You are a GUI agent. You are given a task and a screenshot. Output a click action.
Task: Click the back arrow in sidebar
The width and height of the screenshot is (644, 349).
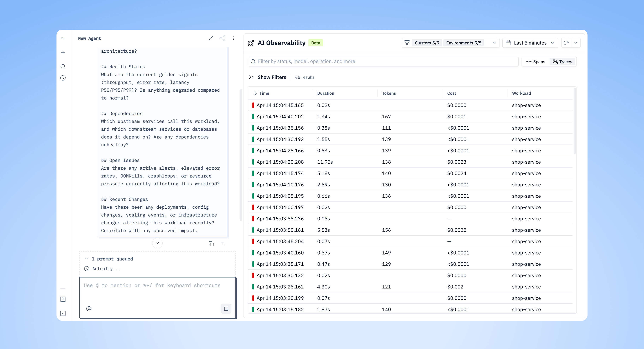tap(63, 38)
